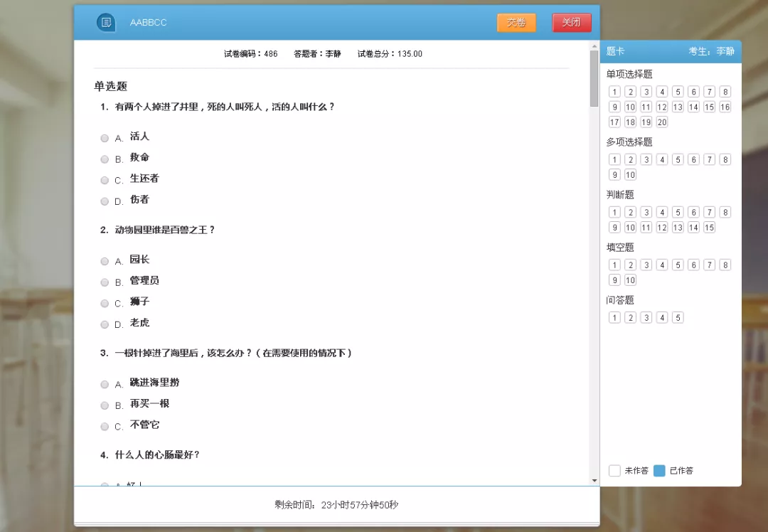This screenshot has width=768, height=532.
Task: Jump to 单项选择题 question 20 in answer card
Action: click(662, 122)
